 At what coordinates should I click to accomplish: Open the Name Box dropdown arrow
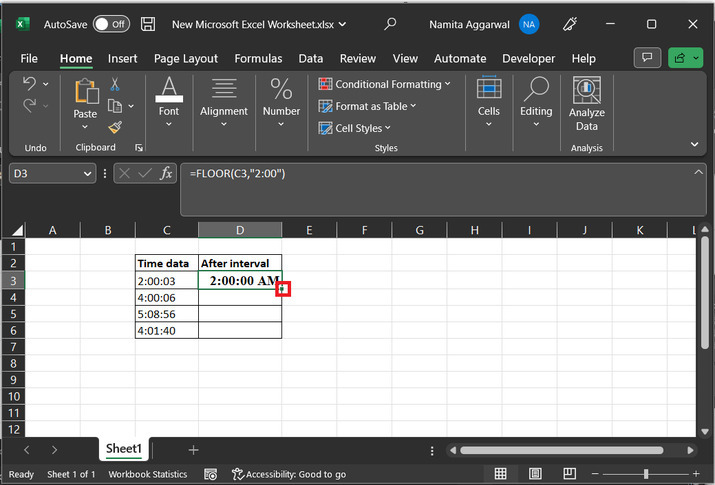pyautogui.click(x=88, y=173)
